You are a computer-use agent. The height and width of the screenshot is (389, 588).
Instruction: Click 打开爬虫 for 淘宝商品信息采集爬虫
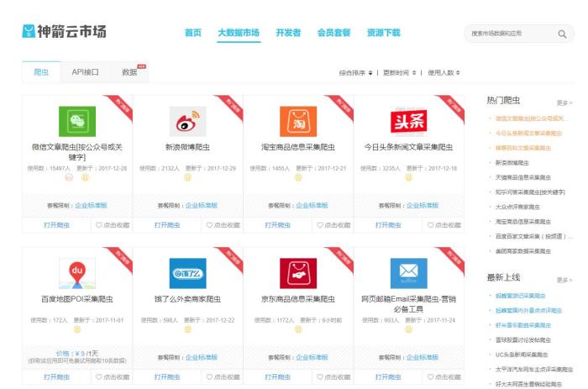278,225
